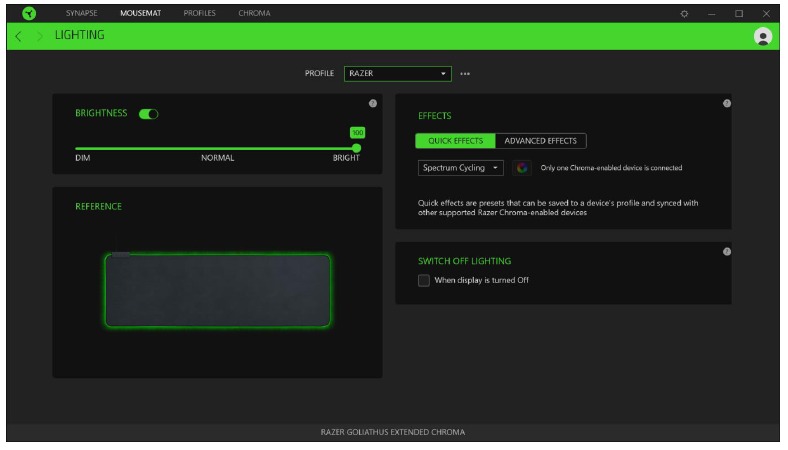Click the EFFECTS heading
The width and height of the screenshot is (788, 450).
click(435, 116)
